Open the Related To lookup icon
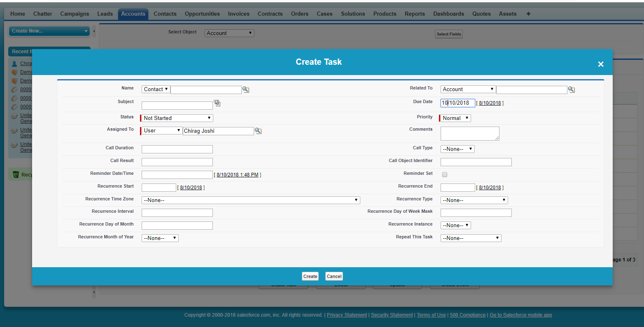The width and height of the screenshot is (644, 327). click(571, 89)
